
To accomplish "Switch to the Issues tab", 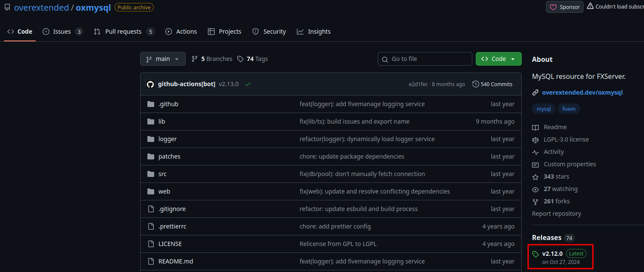I will click(62, 32).
